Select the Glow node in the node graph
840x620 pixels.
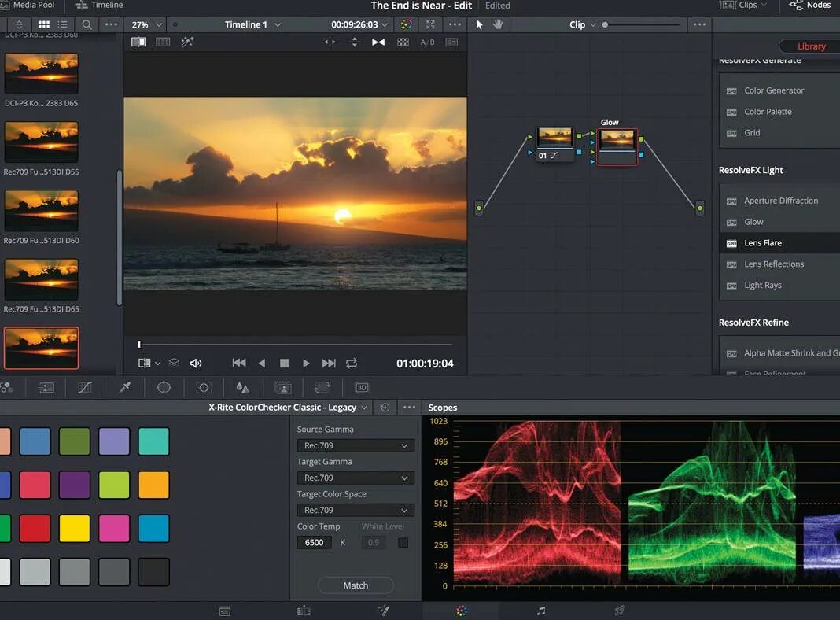coord(617,142)
